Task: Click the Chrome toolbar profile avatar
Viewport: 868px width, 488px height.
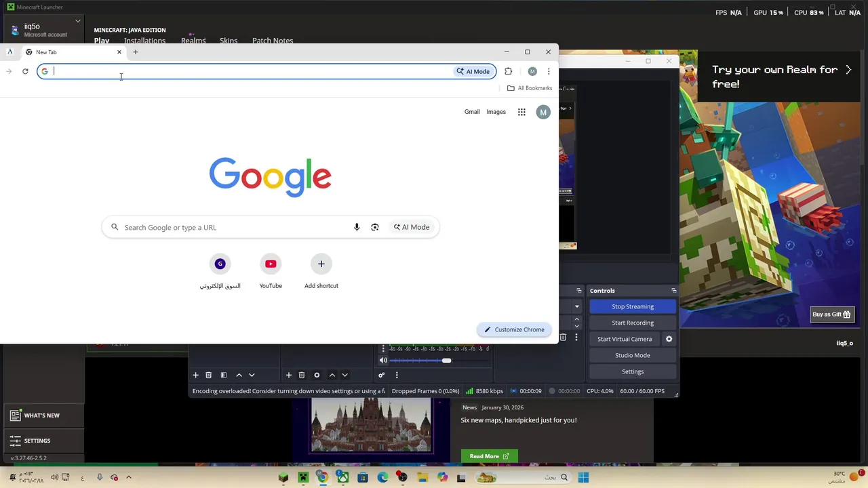Action: click(x=532, y=71)
